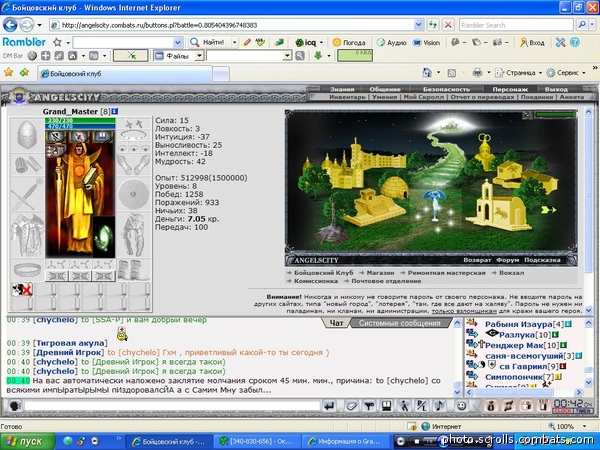The height and width of the screenshot is (450, 600).
Task: Click the yellow Favorites star icon
Action: tap(8, 72)
